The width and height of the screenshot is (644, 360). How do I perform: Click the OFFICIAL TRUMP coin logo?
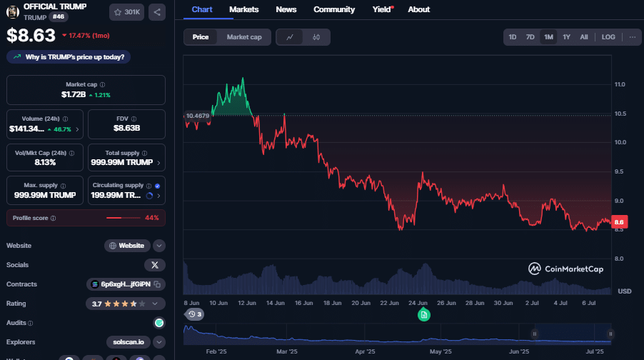pyautogui.click(x=13, y=12)
